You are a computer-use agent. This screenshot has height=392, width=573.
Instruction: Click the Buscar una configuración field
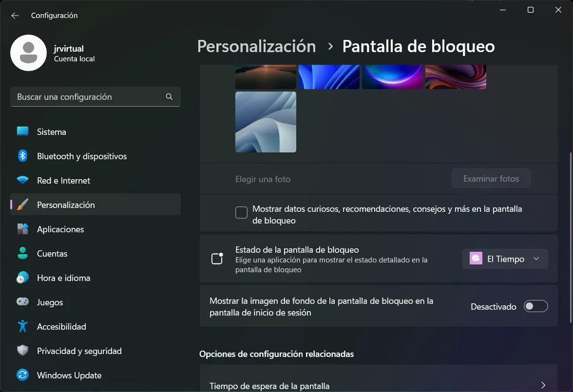[x=95, y=97]
